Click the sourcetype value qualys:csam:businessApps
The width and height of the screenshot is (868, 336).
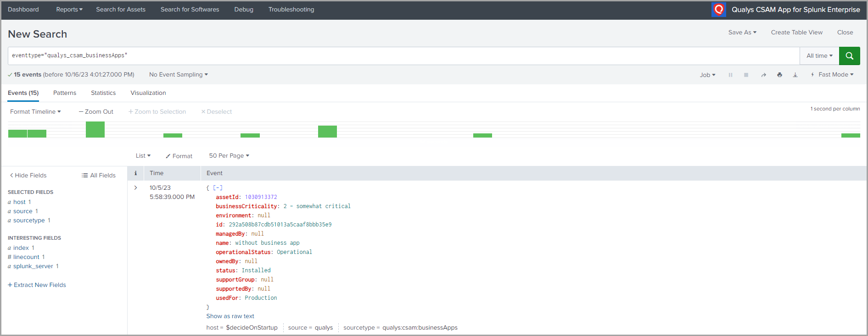click(420, 327)
